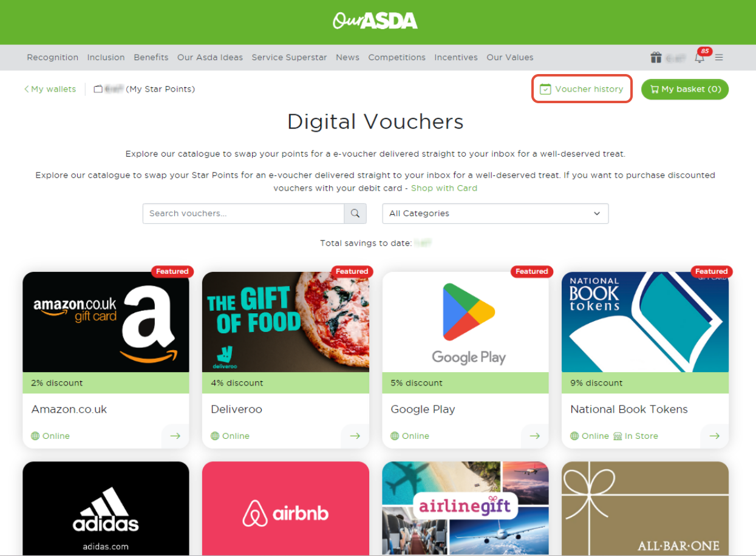Click the arrow on the Deliveroo card
The width and height of the screenshot is (756, 556).
click(x=355, y=436)
